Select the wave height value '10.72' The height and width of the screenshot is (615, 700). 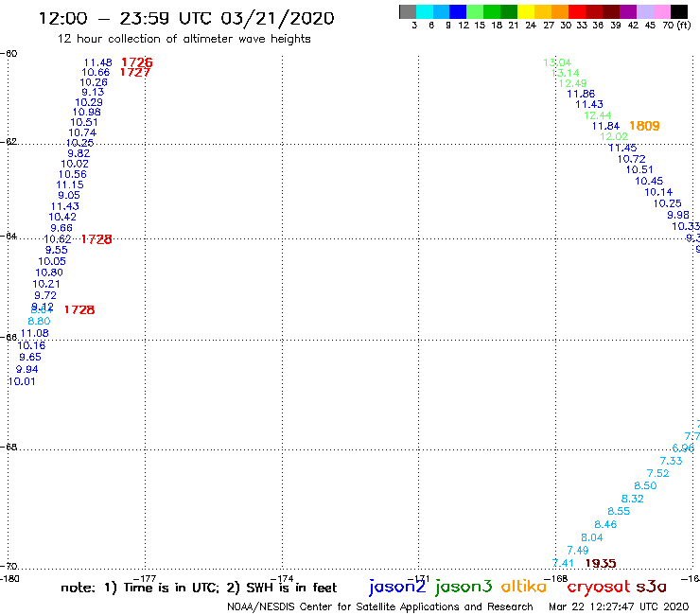pos(631,159)
